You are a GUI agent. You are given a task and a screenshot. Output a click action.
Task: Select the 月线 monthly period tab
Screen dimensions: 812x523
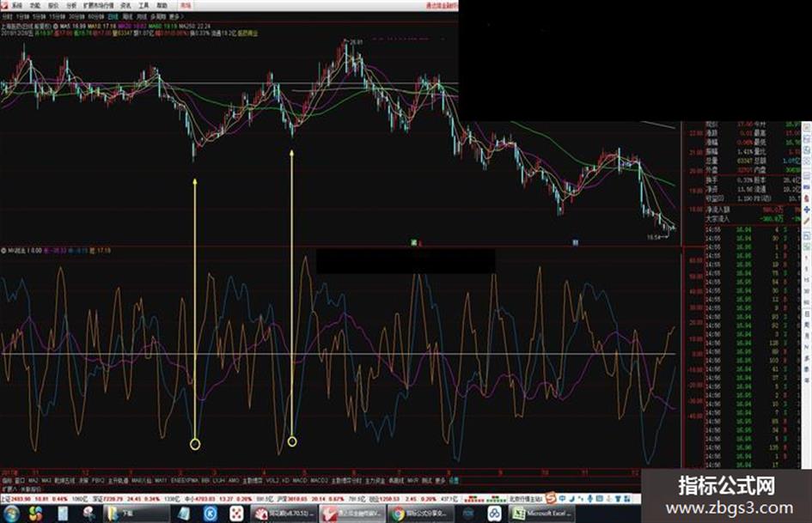[142, 17]
